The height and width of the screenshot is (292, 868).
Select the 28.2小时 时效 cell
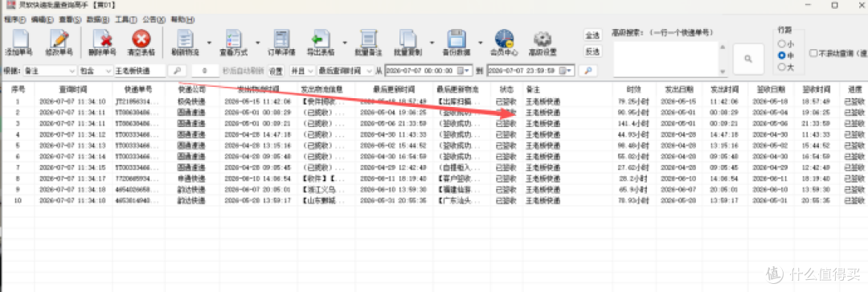(634, 179)
